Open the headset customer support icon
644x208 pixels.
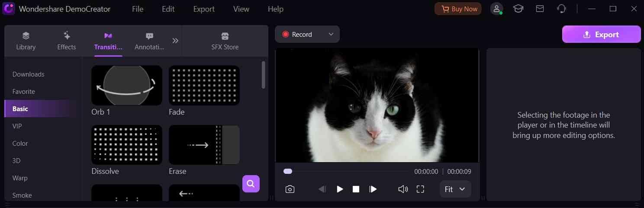point(561,9)
